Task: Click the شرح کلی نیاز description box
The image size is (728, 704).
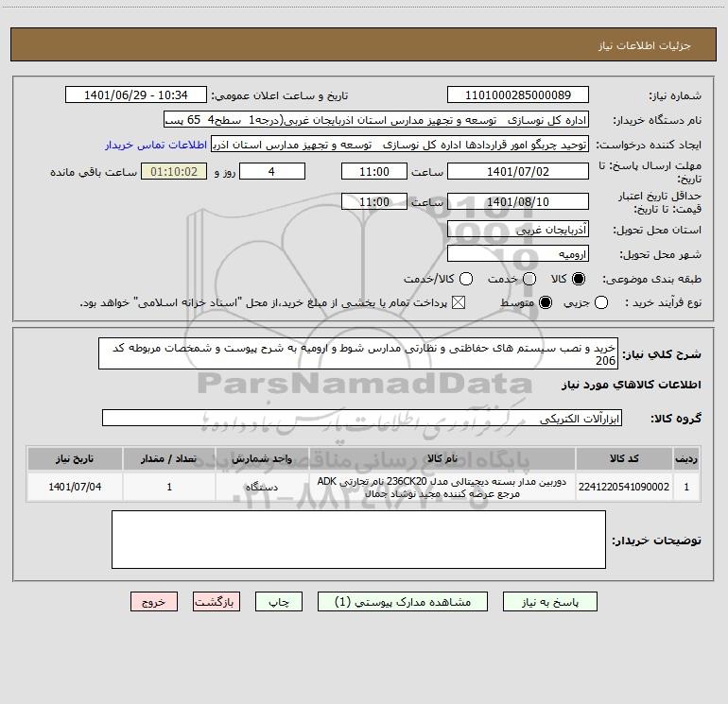Action: [x=358, y=353]
